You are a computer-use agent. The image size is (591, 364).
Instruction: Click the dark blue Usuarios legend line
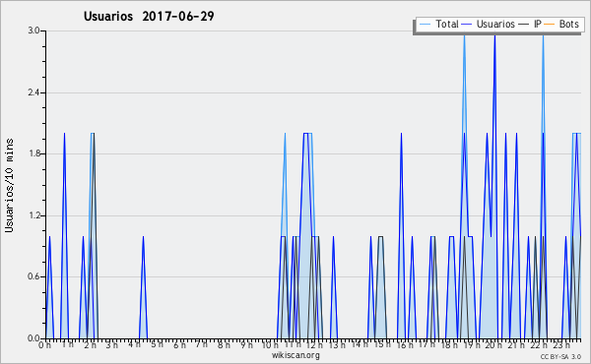point(467,25)
